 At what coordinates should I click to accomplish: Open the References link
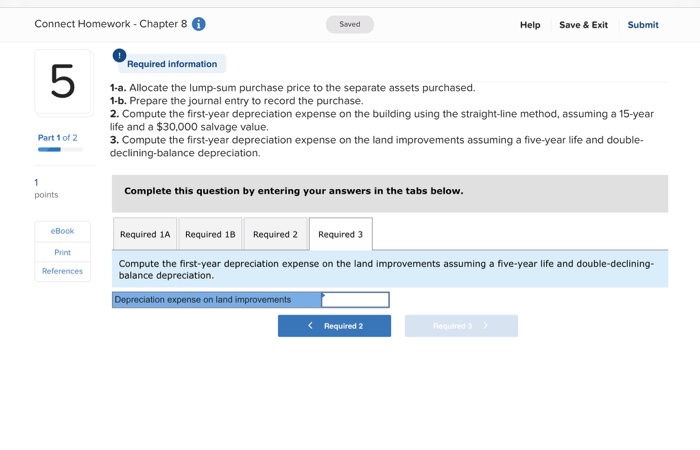tap(62, 271)
